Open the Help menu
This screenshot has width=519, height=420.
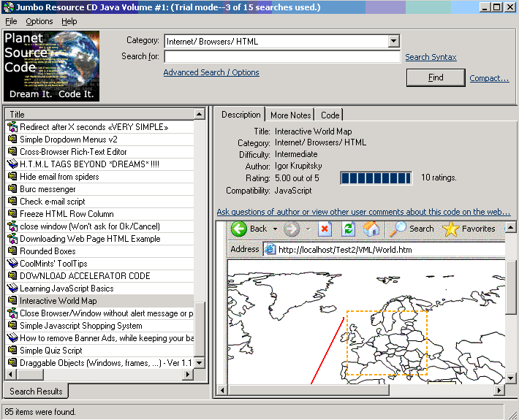(x=69, y=21)
